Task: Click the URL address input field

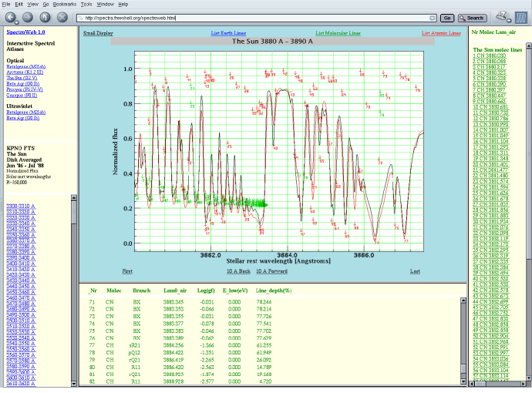Action: tap(254, 17)
